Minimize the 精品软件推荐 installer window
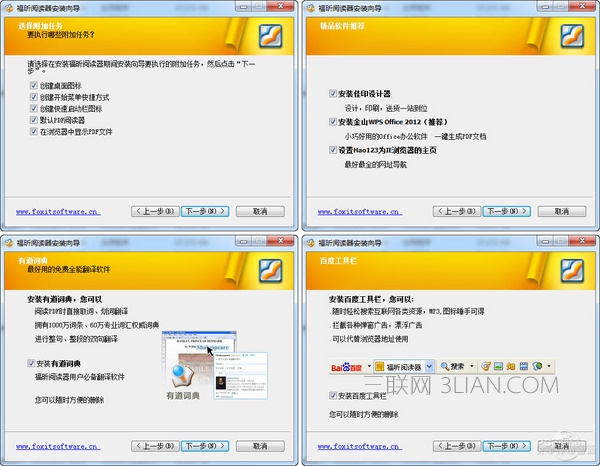Screen dimensions: 600x466 [546, 6]
